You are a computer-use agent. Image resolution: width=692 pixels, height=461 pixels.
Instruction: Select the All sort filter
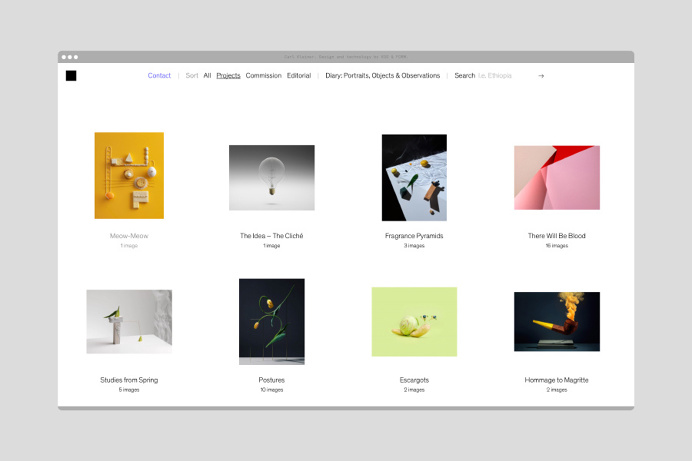coord(207,76)
